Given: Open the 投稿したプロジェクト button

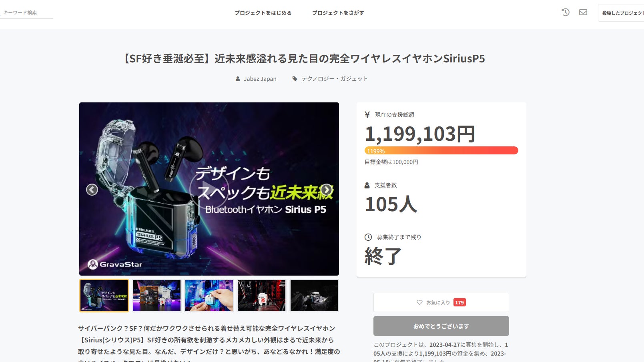Looking at the screenshot, I should [x=621, y=13].
